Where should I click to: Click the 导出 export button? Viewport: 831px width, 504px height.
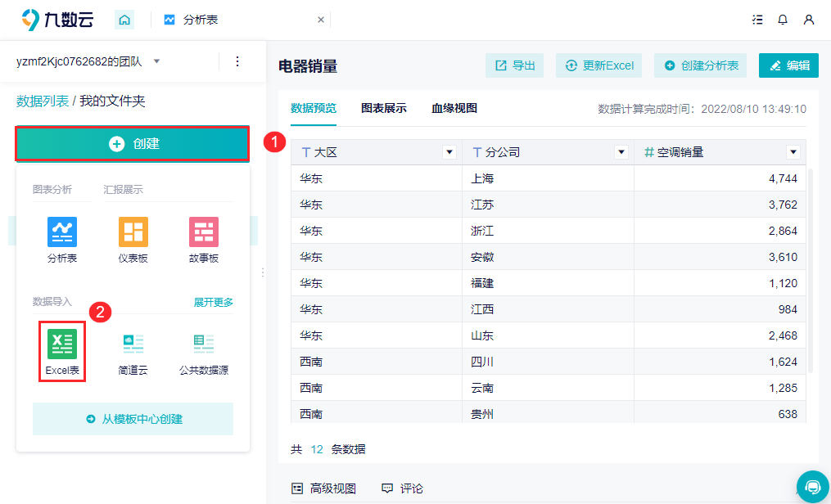click(515, 65)
